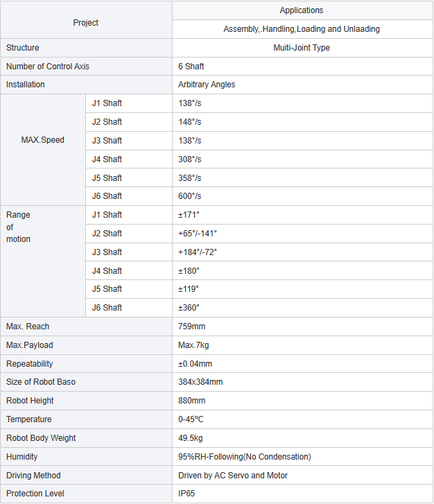Select the ±360° J6 range value
This screenshot has height=504, width=434.
189,308
